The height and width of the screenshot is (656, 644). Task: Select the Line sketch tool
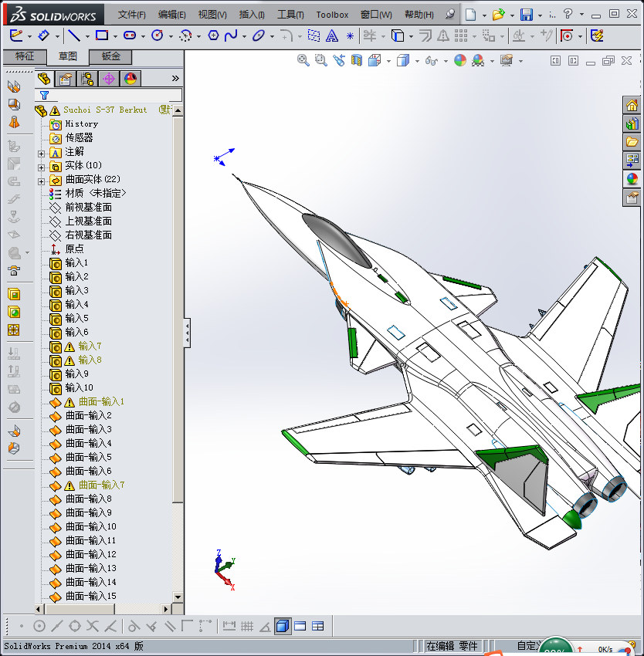tap(74, 36)
